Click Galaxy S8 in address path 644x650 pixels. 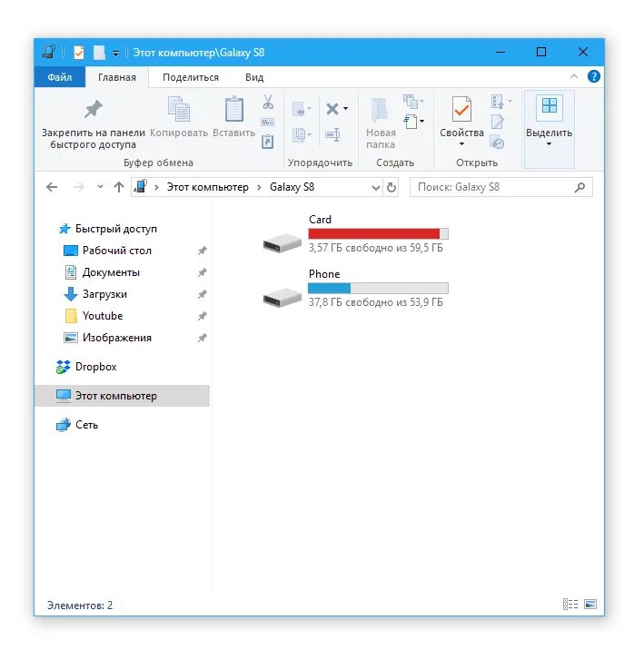tap(292, 187)
